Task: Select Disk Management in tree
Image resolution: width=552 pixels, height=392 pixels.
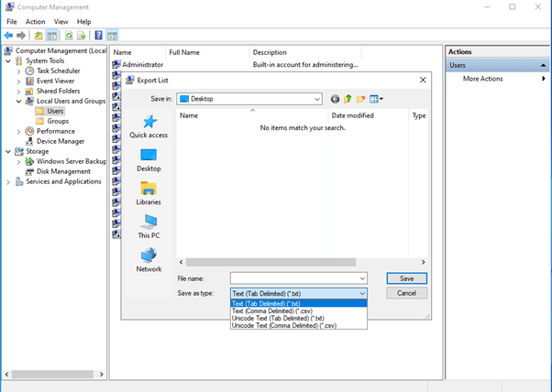Action: (x=63, y=171)
